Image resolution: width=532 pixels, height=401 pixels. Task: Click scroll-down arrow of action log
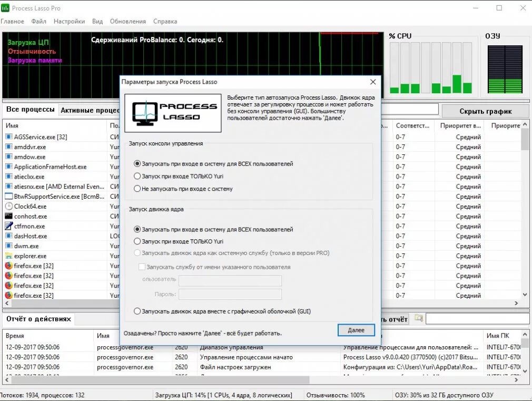point(525,371)
